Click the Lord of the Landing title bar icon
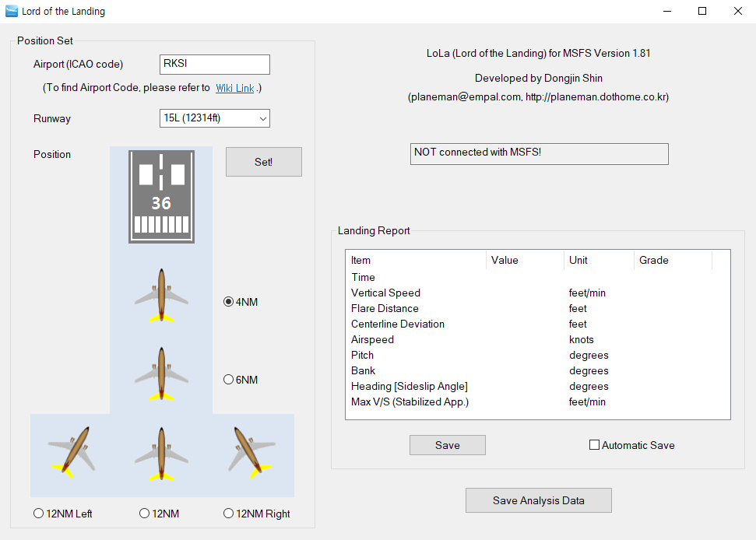The width and height of the screenshot is (756, 540). click(12, 11)
